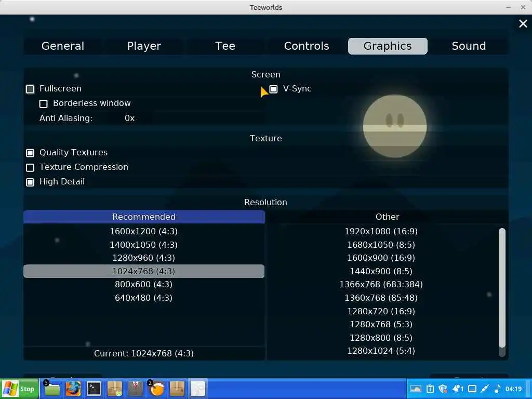Choose 1366x768 (683:384) resolution

click(381, 284)
